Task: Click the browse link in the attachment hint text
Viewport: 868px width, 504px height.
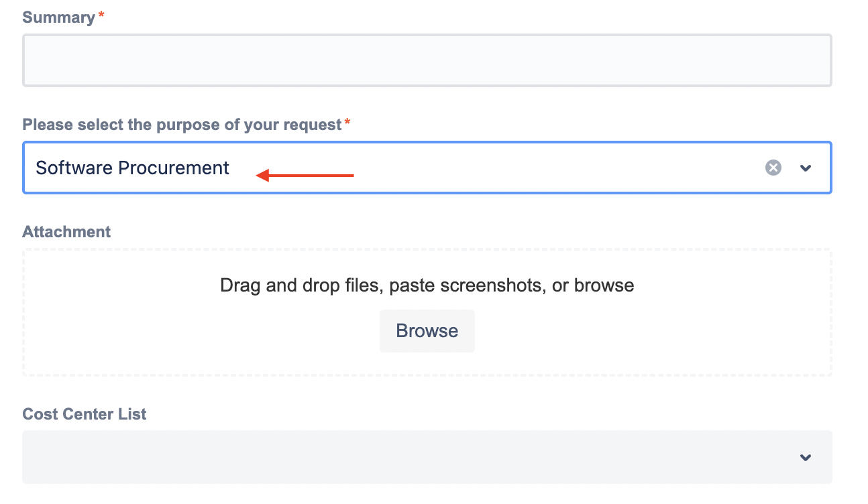Action: coord(602,285)
